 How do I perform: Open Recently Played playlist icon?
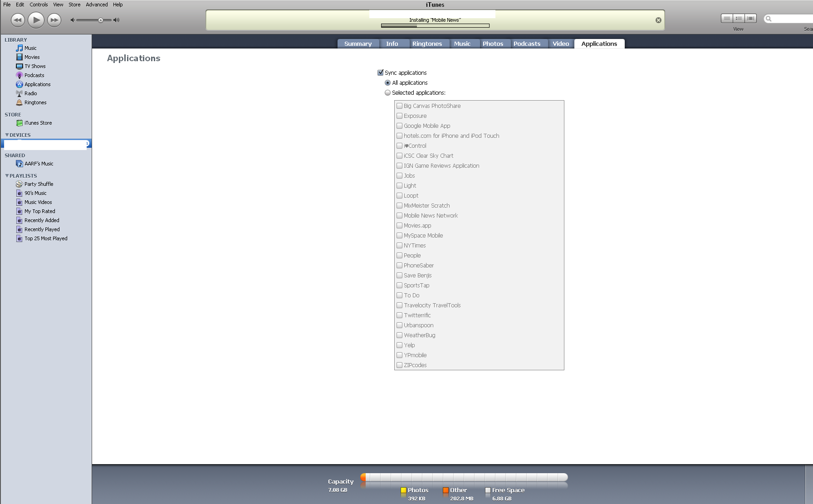(x=19, y=229)
